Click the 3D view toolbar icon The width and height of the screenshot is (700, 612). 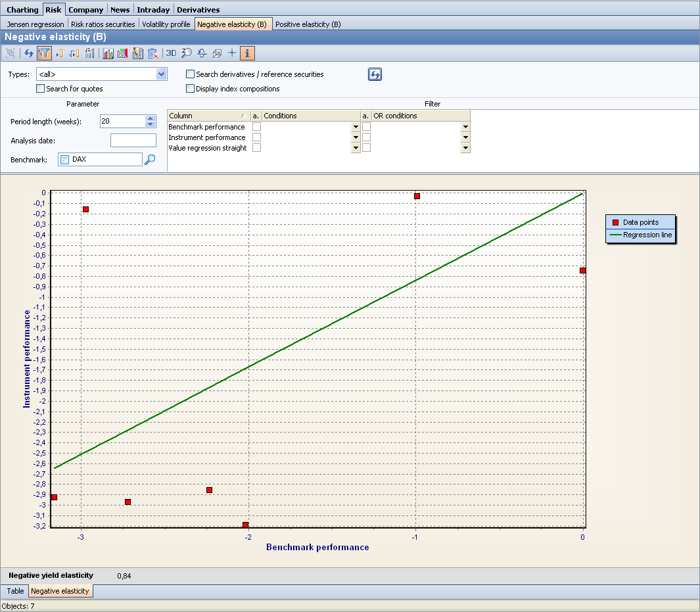pyautogui.click(x=171, y=54)
